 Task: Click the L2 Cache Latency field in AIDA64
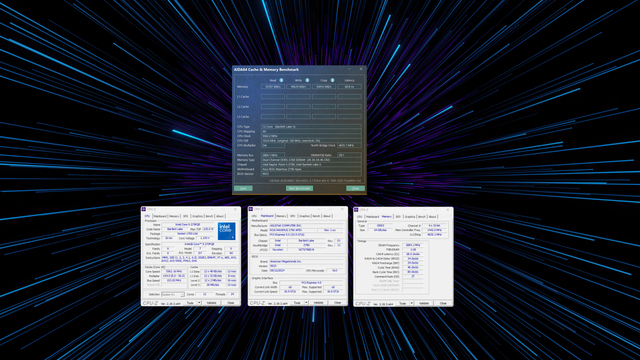coord(349,107)
